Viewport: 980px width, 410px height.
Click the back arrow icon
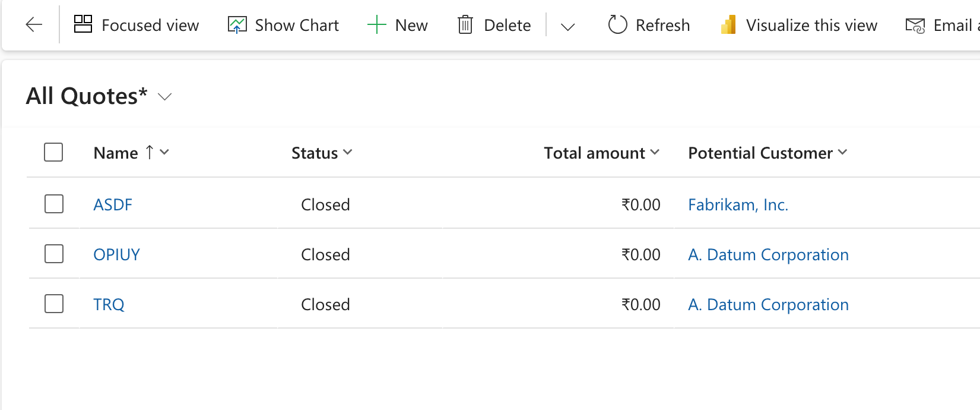tap(34, 25)
